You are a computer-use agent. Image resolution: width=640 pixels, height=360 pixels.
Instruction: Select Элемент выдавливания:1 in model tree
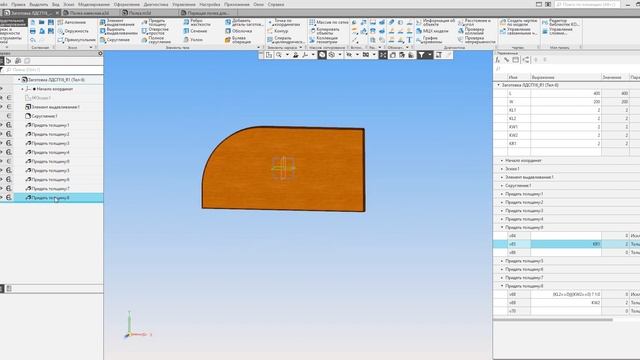coord(56,107)
